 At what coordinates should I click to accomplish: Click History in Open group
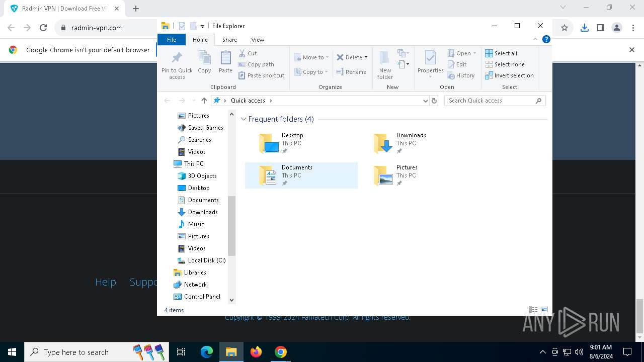461,75
